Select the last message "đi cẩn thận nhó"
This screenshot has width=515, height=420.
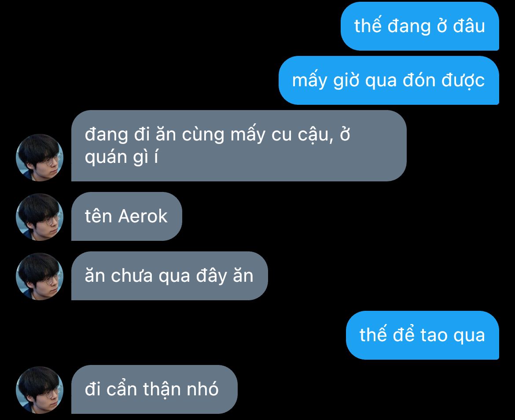[x=154, y=390]
